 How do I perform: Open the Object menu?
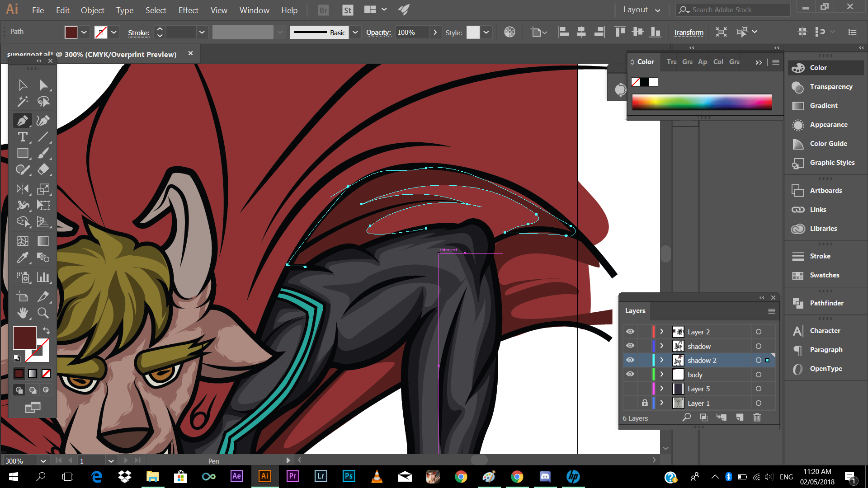(x=92, y=10)
